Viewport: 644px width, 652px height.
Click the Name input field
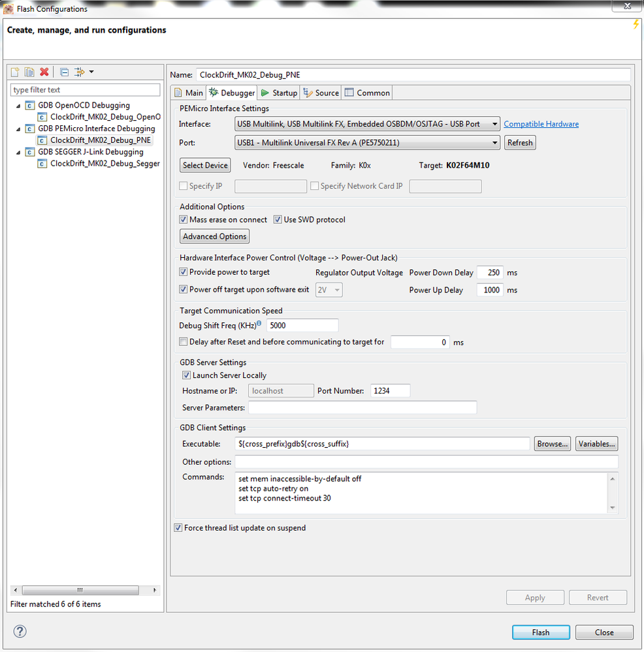click(413, 75)
